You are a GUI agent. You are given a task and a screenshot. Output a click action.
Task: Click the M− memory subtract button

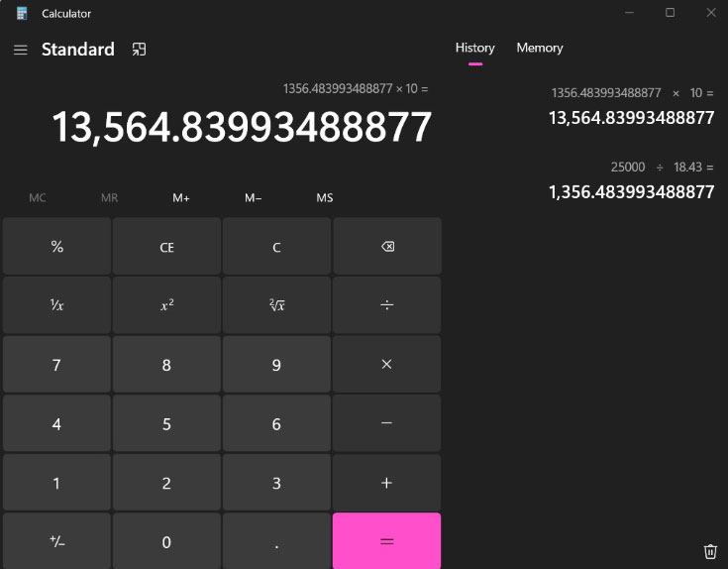click(x=253, y=198)
